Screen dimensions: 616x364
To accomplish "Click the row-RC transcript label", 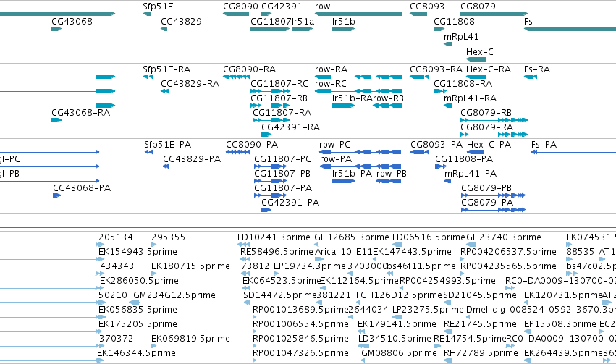I will pyautogui.click(x=331, y=84).
